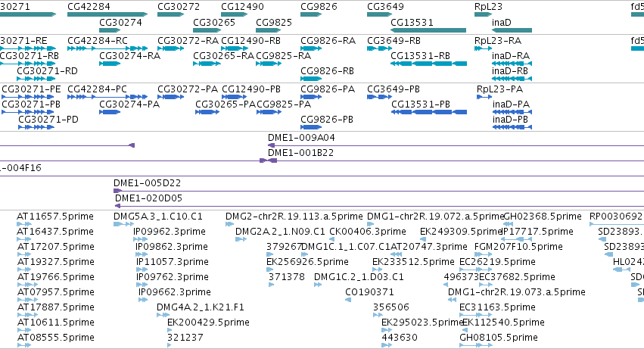Select transcript CG3649-RB label
Image resolution: width=644 pixels, height=349 pixels.
coord(394,41)
